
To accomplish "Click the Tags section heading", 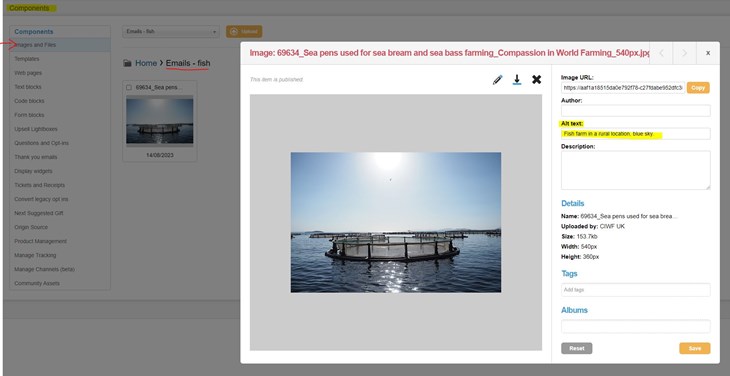I will click(x=569, y=274).
